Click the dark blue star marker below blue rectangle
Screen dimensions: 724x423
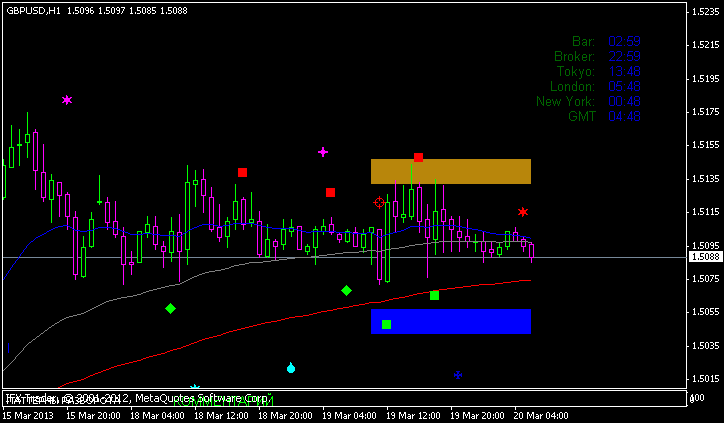point(457,375)
